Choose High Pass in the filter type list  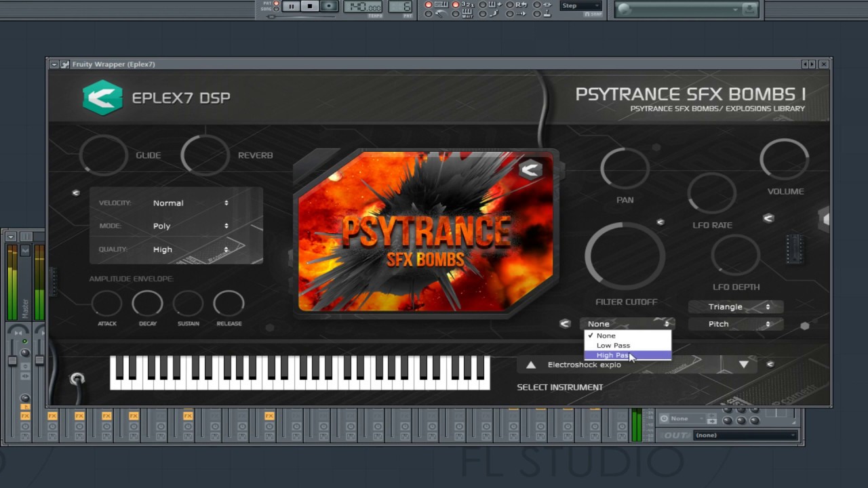628,355
